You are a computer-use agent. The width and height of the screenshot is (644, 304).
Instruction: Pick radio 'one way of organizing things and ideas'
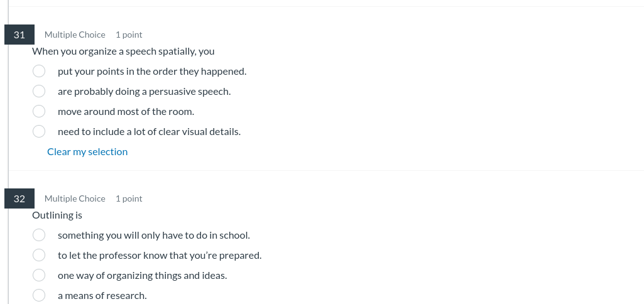point(39,275)
